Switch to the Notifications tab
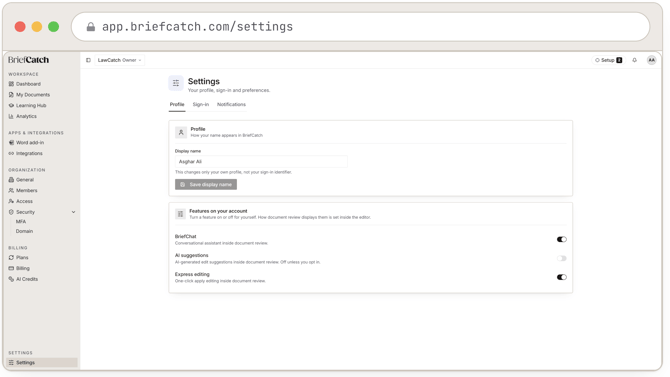 coord(231,104)
